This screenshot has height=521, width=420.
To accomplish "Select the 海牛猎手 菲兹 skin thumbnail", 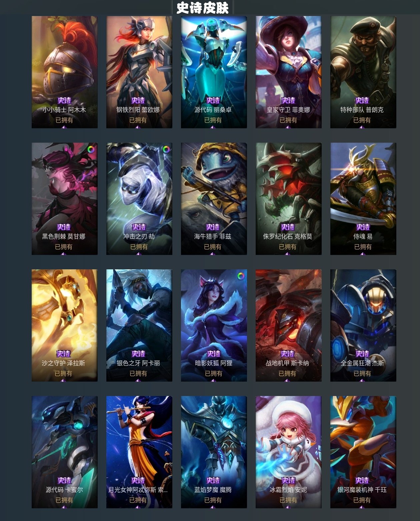I will pyautogui.click(x=214, y=199).
